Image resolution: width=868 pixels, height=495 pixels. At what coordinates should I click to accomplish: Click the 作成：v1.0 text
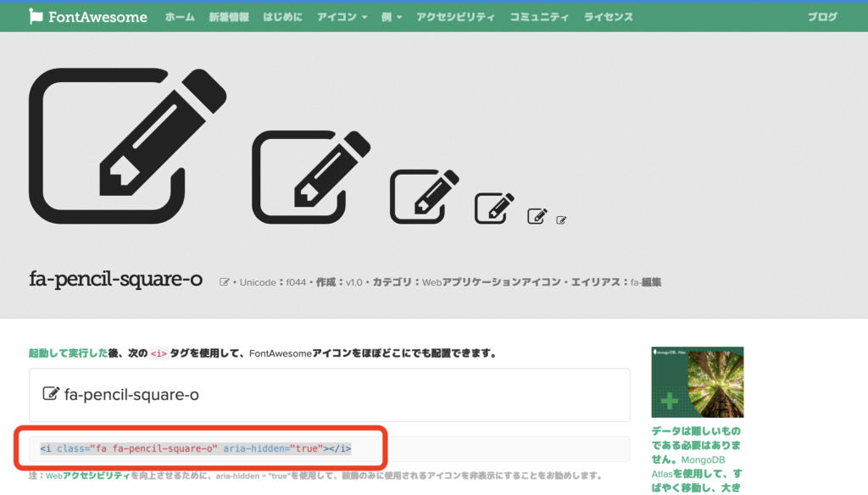coord(339,282)
